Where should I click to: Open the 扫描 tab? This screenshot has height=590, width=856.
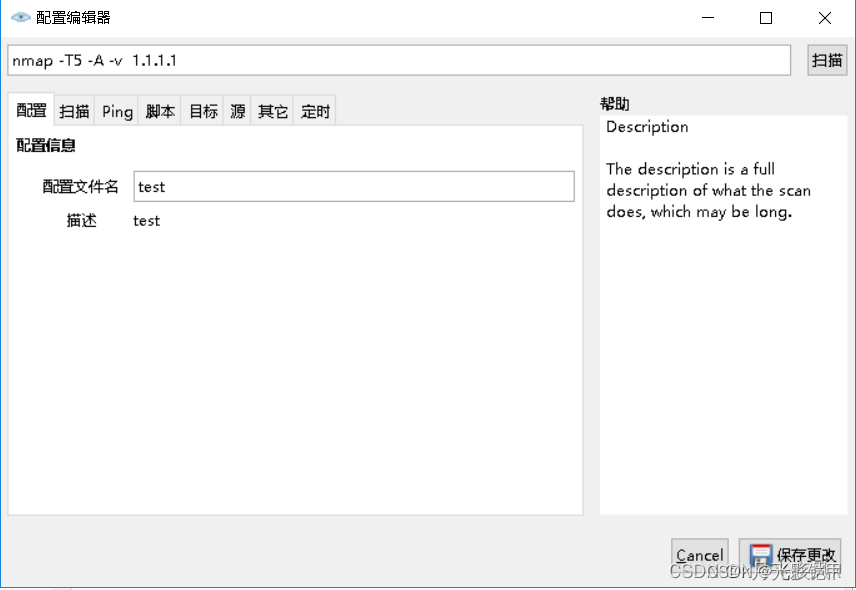(74, 111)
